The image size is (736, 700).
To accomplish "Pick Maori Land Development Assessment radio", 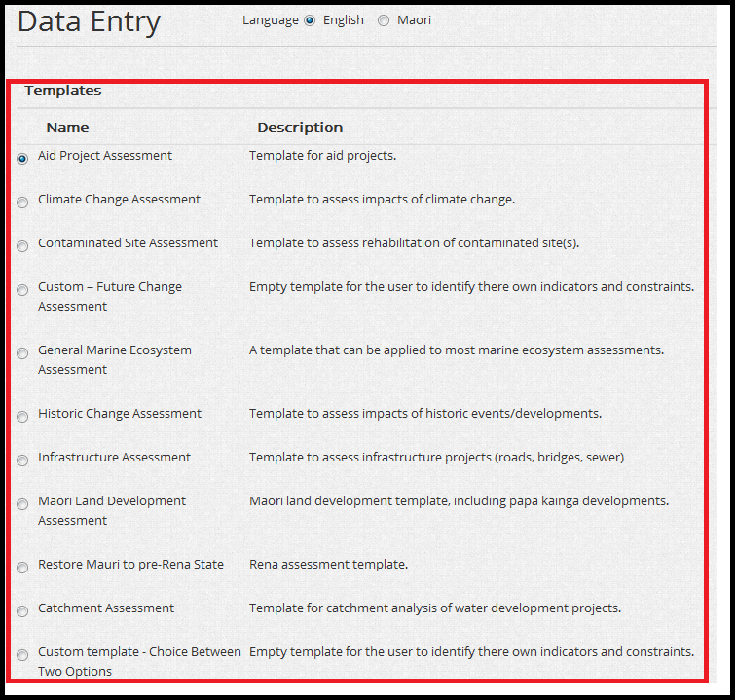I will click(x=22, y=504).
